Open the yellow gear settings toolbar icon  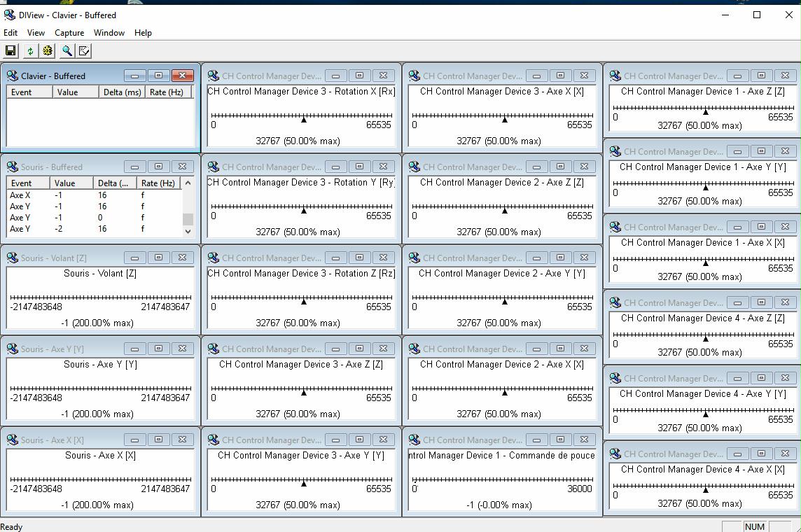click(48, 50)
